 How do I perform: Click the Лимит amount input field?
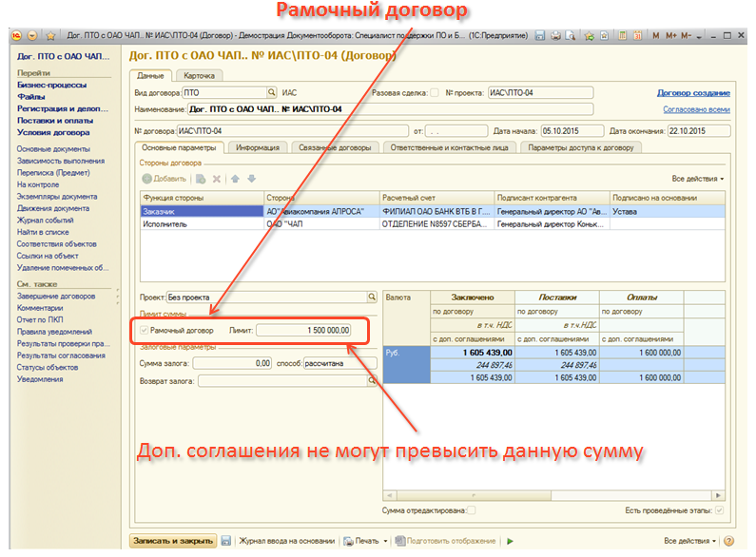[x=304, y=331]
